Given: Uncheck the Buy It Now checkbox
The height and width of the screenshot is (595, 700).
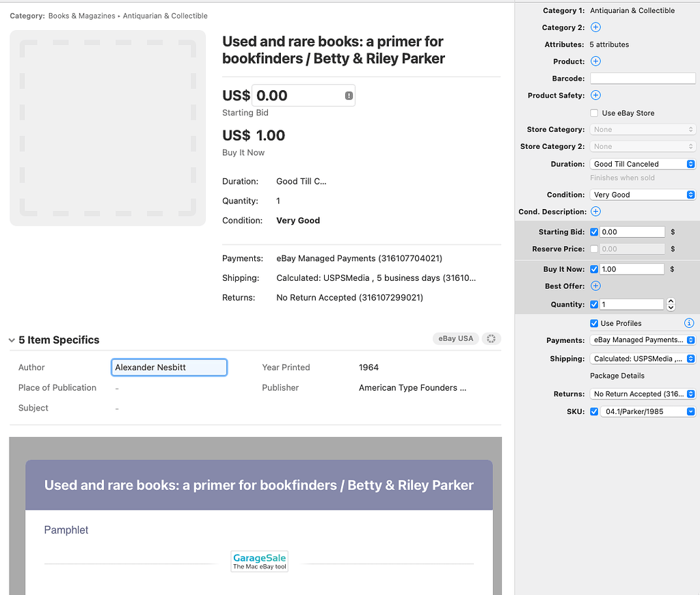Looking at the screenshot, I should 594,268.
